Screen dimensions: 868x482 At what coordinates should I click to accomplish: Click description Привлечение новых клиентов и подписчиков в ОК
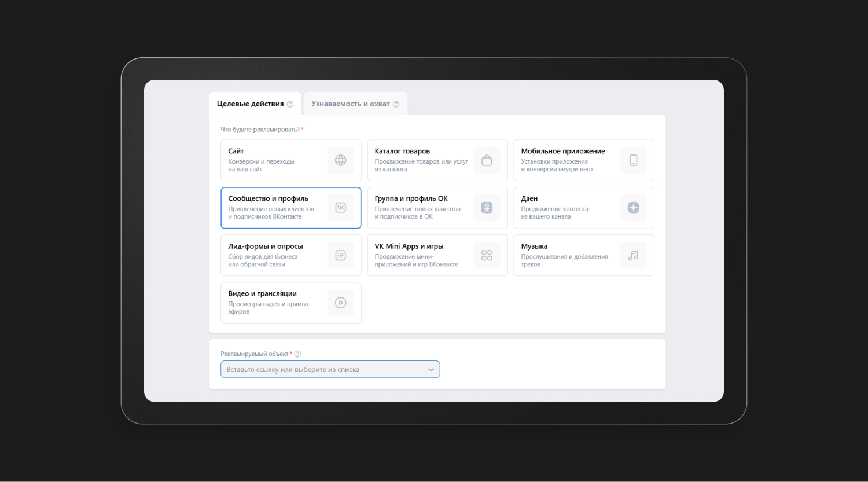(418, 213)
